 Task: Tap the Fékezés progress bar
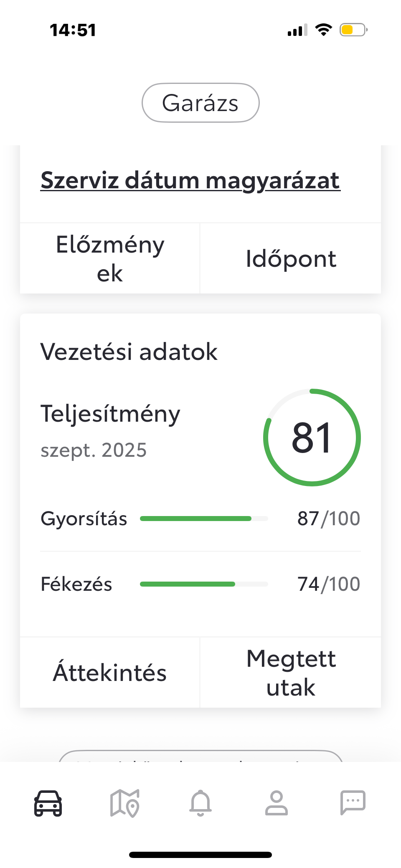pyautogui.click(x=204, y=584)
